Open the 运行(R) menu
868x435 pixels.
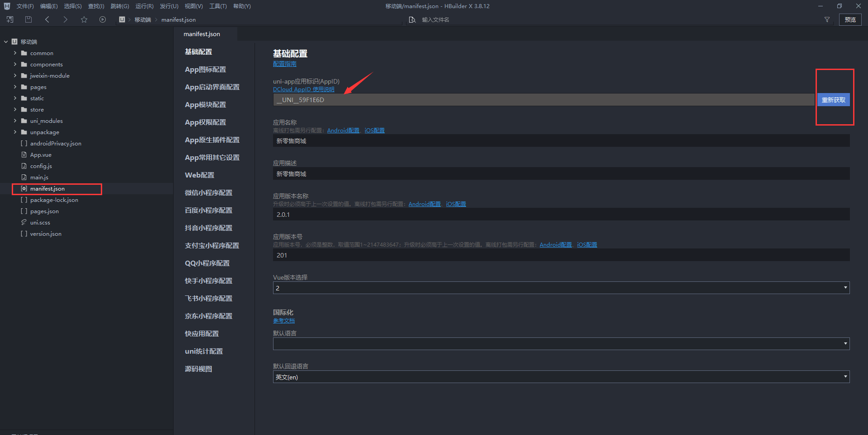144,6
